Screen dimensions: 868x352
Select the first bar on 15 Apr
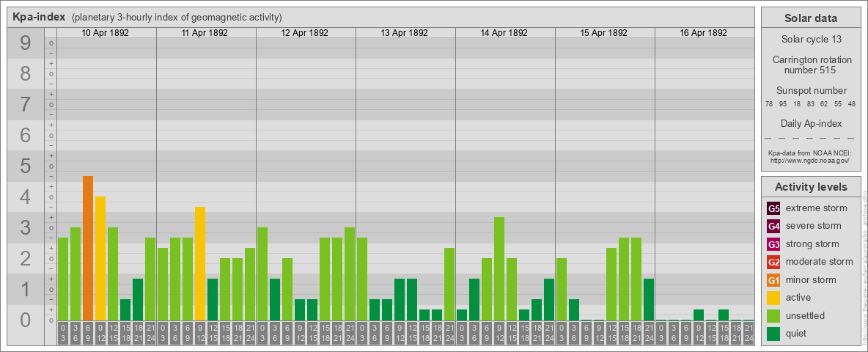point(562,290)
